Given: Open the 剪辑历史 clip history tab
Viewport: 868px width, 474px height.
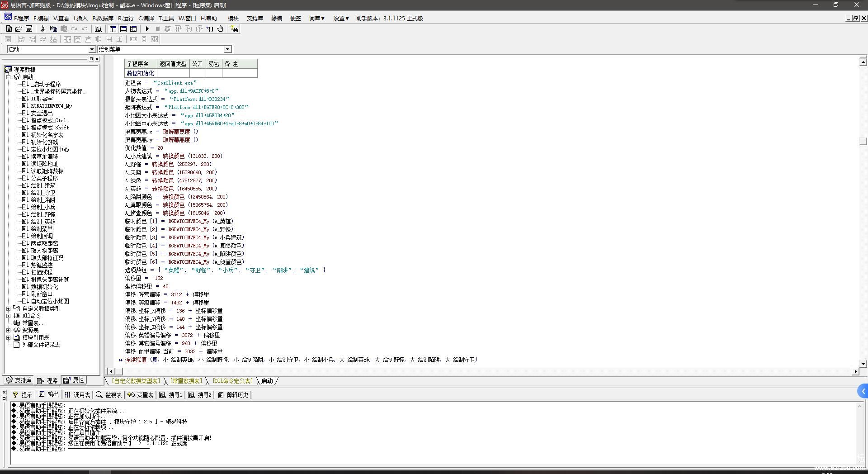Looking at the screenshot, I should click(x=233, y=395).
